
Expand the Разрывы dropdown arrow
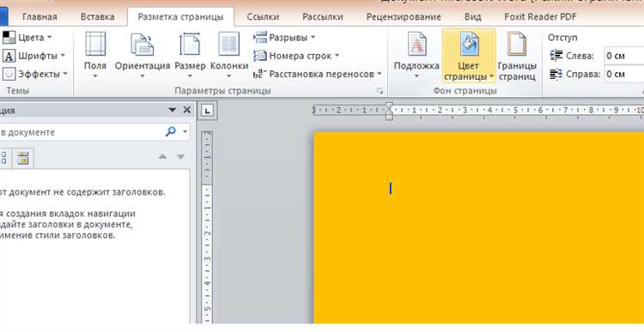pos(313,38)
